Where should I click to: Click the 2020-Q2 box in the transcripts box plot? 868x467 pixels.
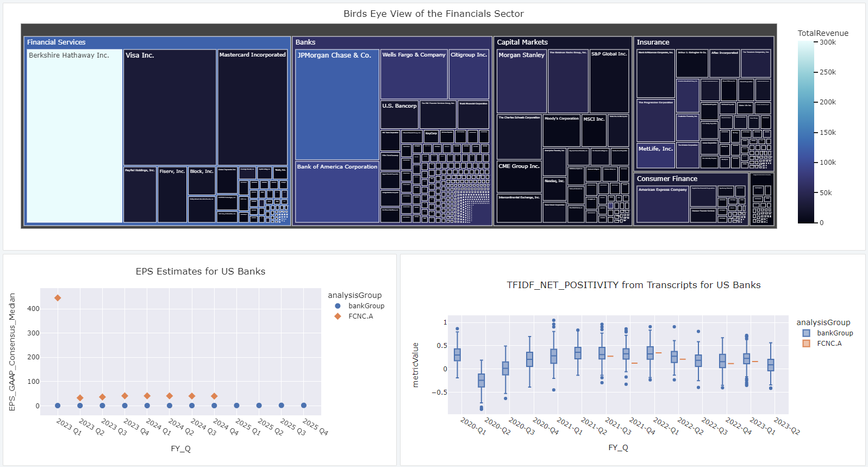tap(481, 381)
